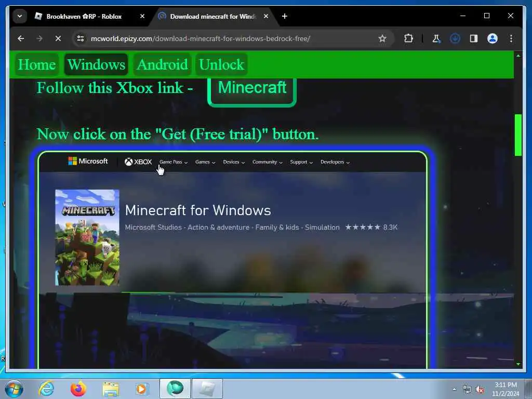The width and height of the screenshot is (532, 399).
Task: Go to the Home page link
Action: click(37, 64)
